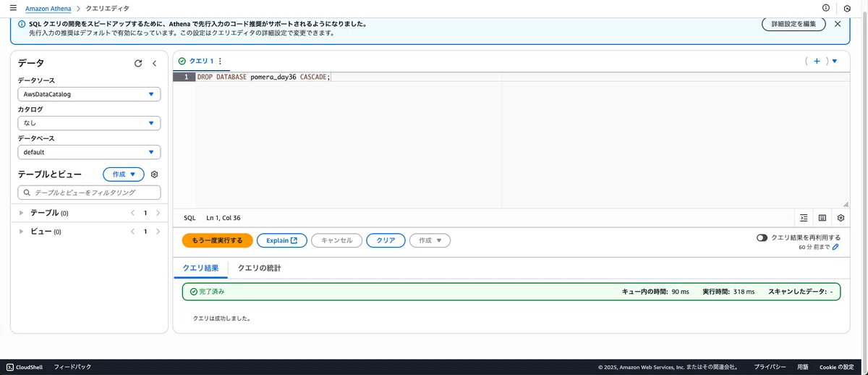
Task: Open editor preferences gear icon
Action: pos(841,218)
